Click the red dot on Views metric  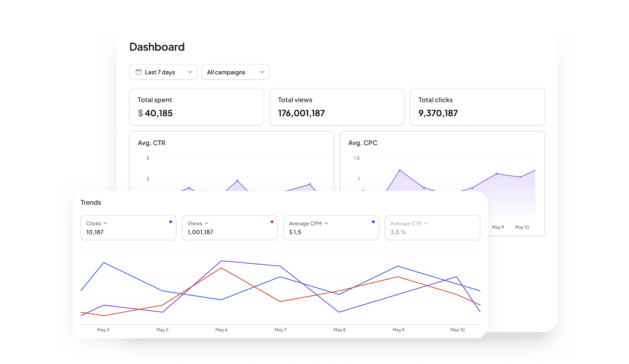coord(272,222)
